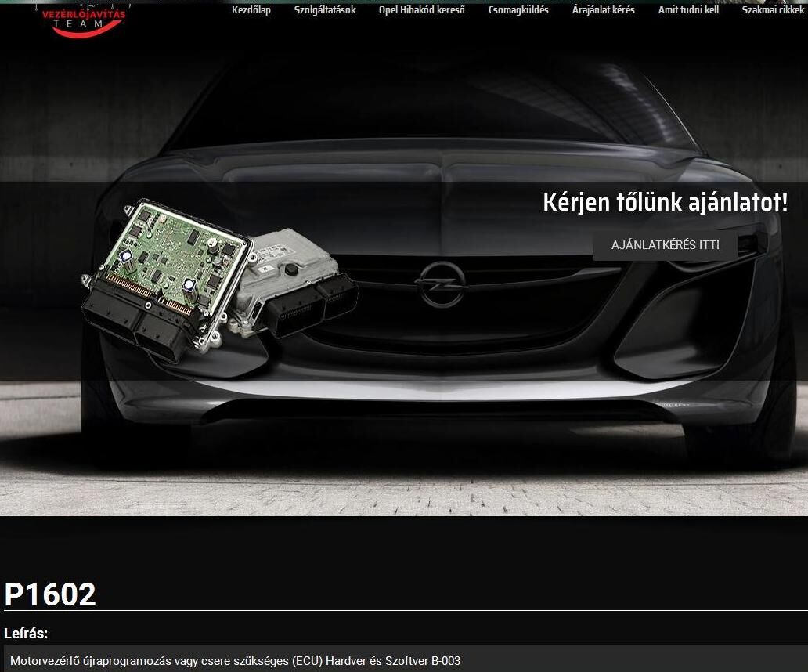808x672 pixels.
Task: Click the Kérjen tőlünk ajánlatot! heading
Action: 666,201
